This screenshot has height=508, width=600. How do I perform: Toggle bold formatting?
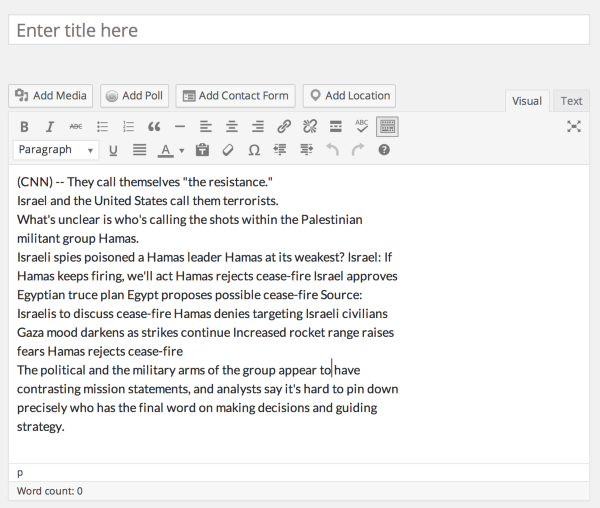point(23,127)
